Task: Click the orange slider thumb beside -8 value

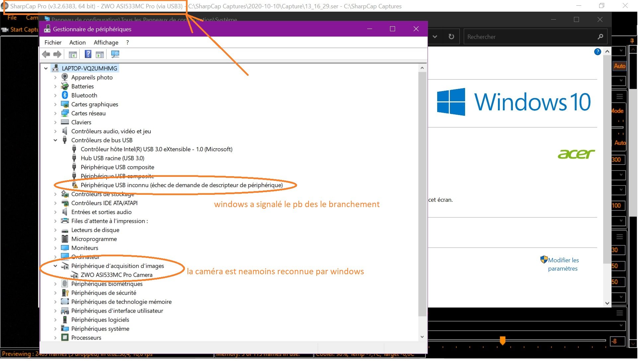Action: click(x=503, y=340)
